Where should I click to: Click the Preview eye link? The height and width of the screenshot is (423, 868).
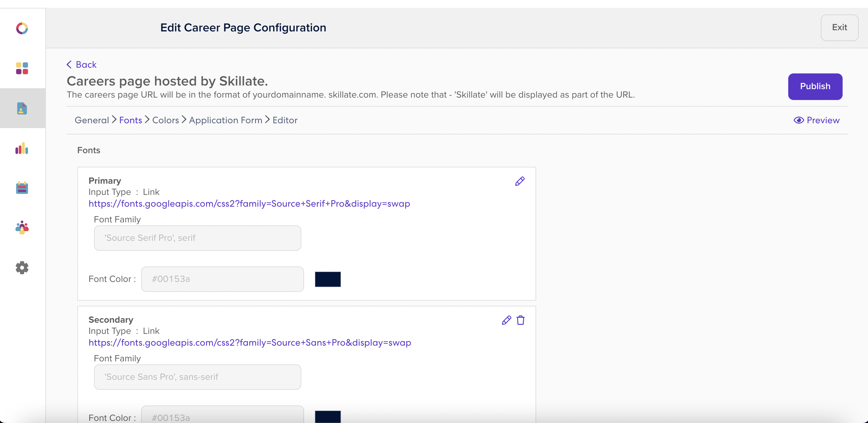click(x=816, y=120)
